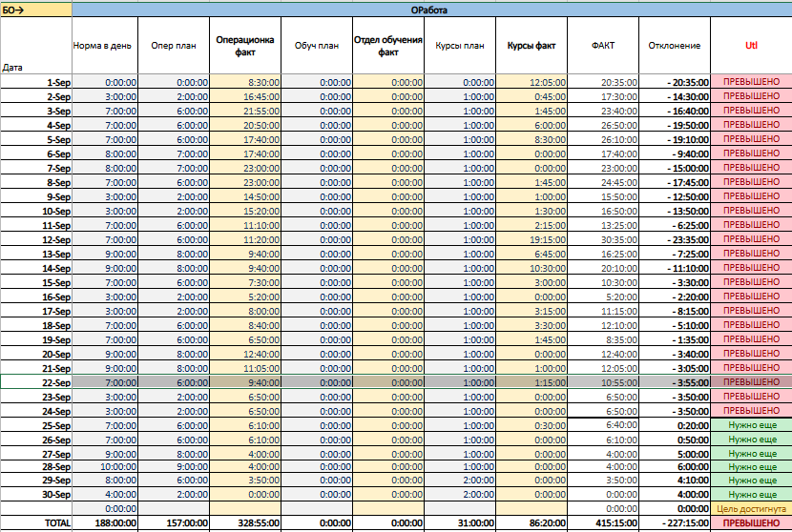Select the 'Операционка факт' header cell
This screenshot has width=792, height=532.
[x=245, y=46]
